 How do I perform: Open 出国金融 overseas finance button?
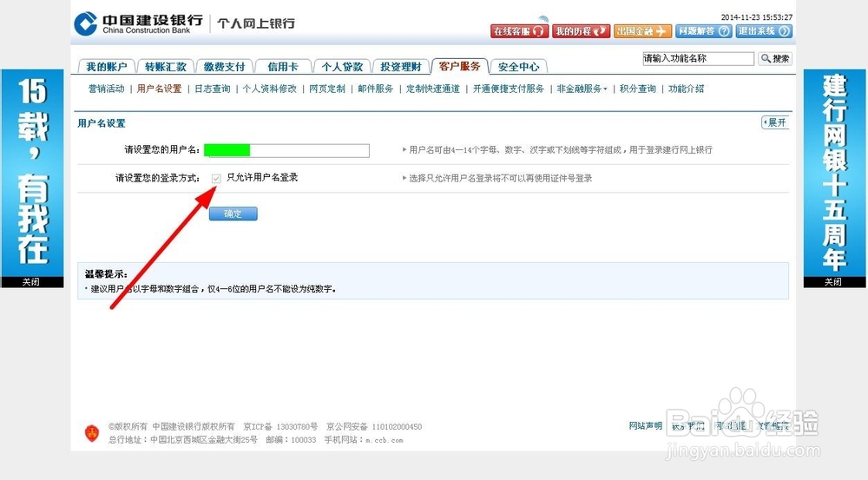[642, 31]
